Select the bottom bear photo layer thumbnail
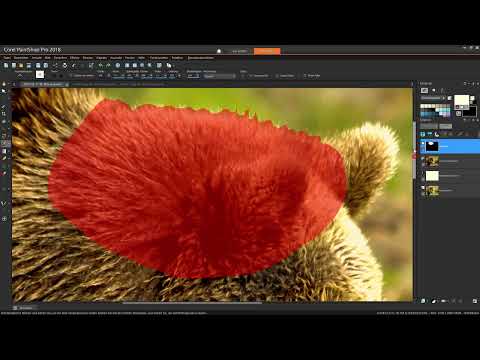The height and width of the screenshot is (360, 480). click(x=432, y=190)
